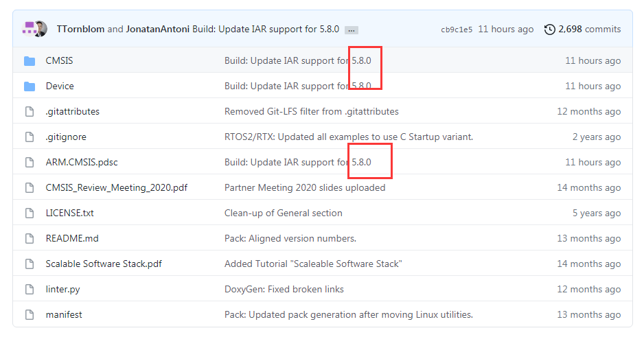This screenshot has width=644, height=337.
Task: Click the LICENSE.txt file icon
Action: 30,213
